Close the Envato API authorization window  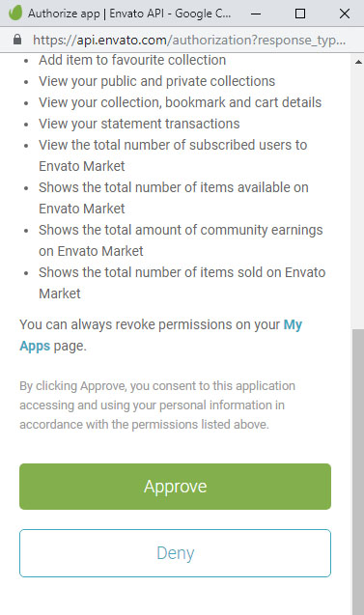coord(345,14)
